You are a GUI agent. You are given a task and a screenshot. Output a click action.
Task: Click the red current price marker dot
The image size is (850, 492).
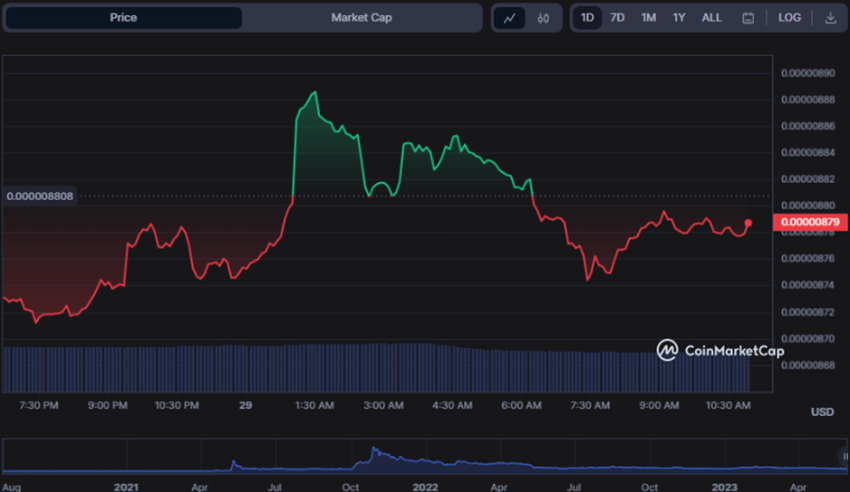coord(748,223)
